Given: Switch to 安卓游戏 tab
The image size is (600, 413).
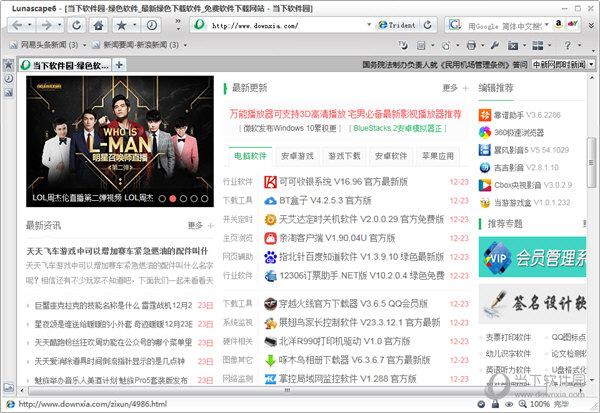Looking at the screenshot, I should pos(297,156).
